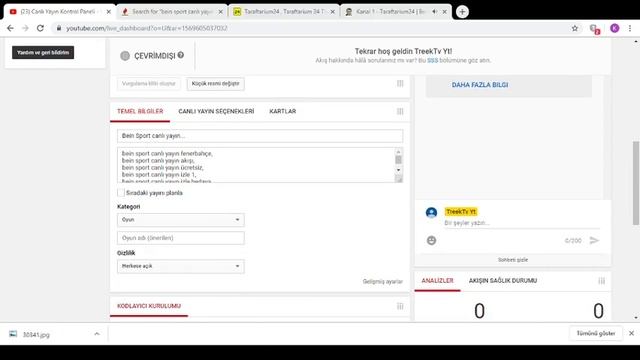The height and width of the screenshot is (360, 640).
Task: View site info via the address bar lock
Action: 59,28
